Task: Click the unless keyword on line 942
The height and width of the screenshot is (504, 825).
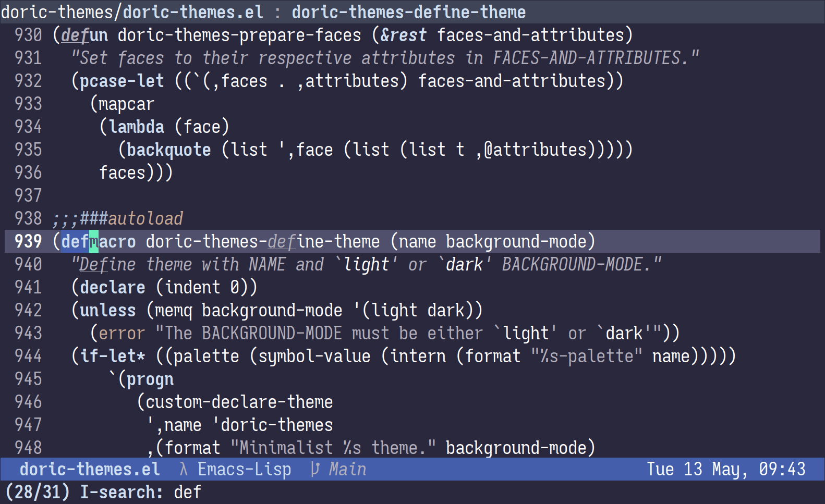Action: click(108, 310)
